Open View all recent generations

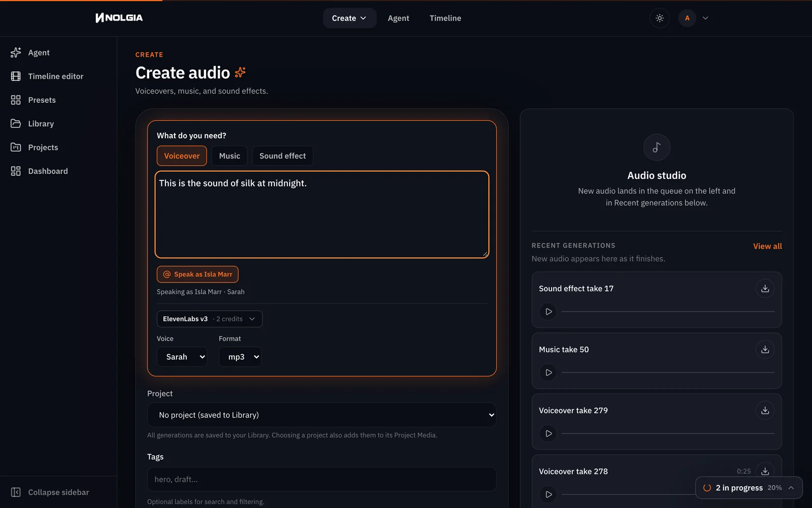[x=767, y=246]
